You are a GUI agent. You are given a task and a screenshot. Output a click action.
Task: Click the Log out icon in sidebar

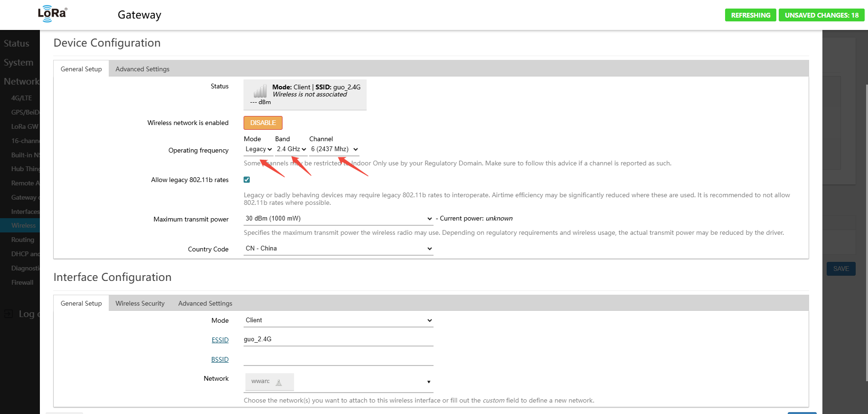pyautogui.click(x=9, y=314)
